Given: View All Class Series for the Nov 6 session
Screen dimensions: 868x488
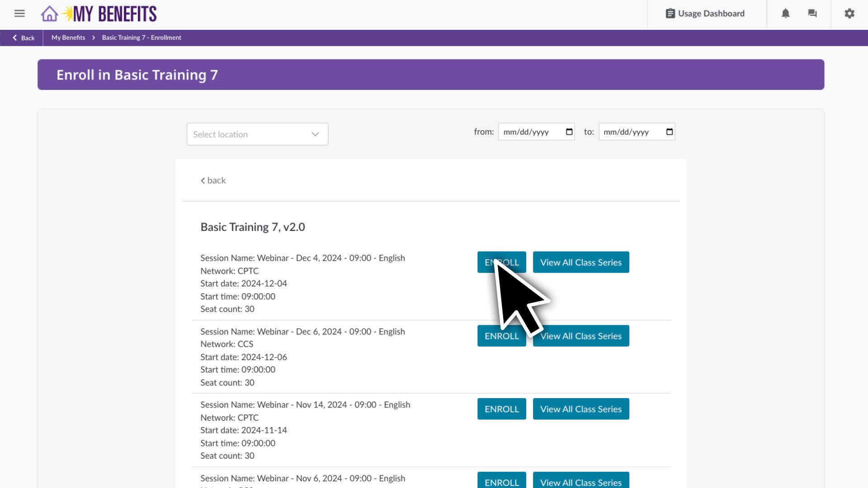Looking at the screenshot, I should pyautogui.click(x=581, y=482).
